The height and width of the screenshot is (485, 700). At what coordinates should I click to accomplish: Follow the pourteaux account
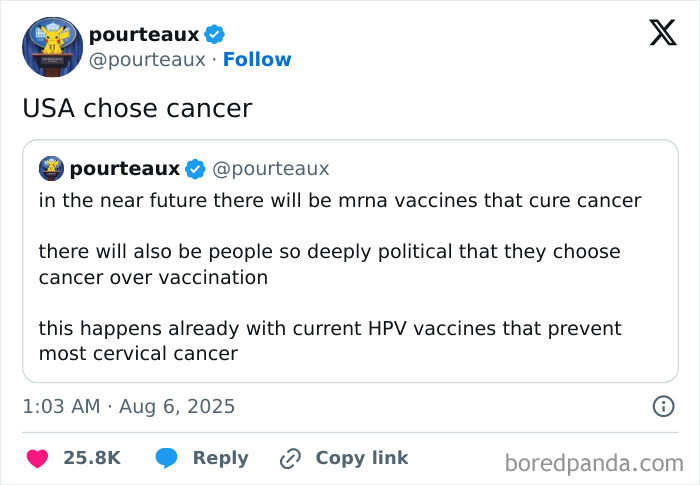click(x=257, y=60)
